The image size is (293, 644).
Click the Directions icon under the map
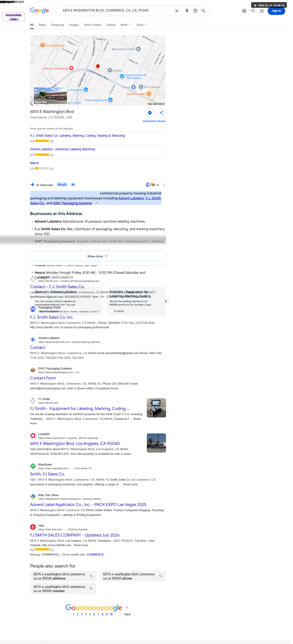point(150,113)
